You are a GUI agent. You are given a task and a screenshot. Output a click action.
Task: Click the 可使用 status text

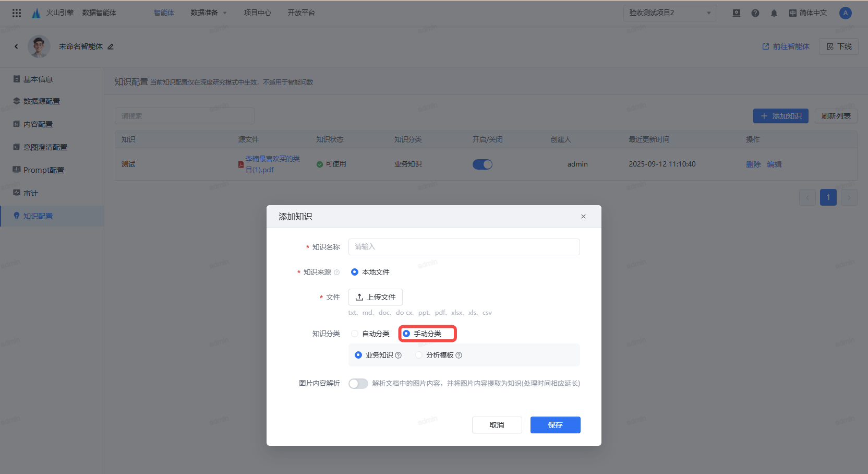336,164
